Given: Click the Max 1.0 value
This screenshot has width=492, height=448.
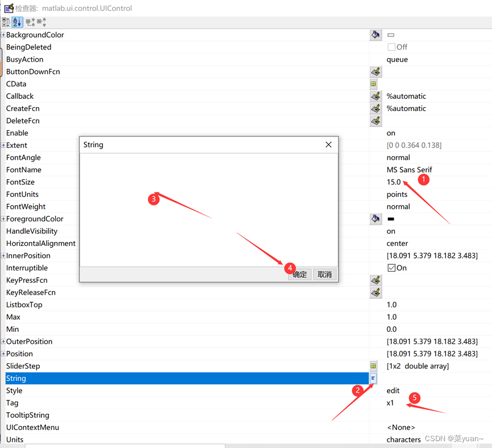Looking at the screenshot, I should tap(391, 317).
